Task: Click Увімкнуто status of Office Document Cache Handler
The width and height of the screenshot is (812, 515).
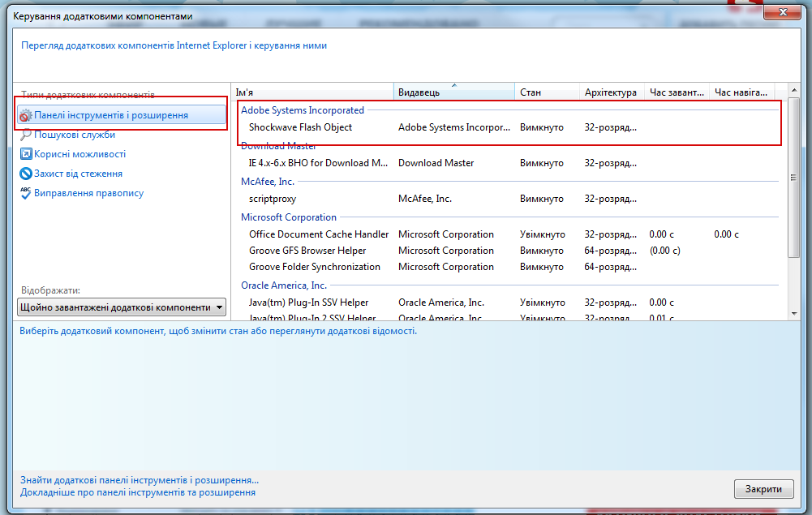Action: (543, 234)
